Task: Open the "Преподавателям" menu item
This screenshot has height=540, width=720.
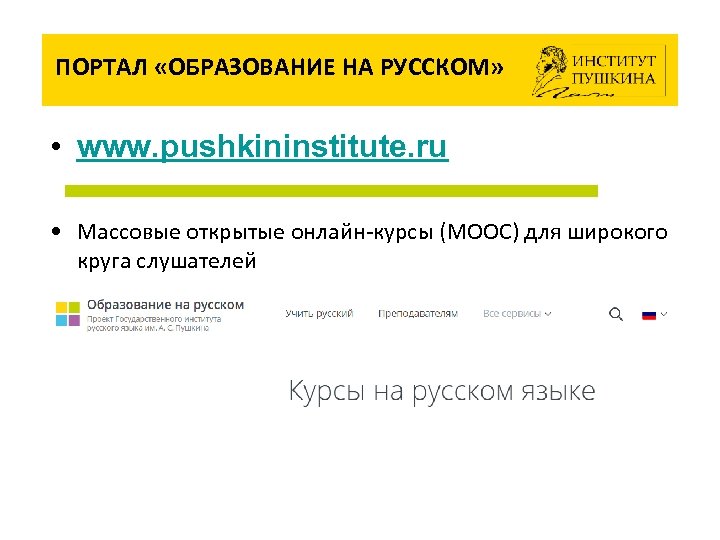Action: [x=418, y=314]
